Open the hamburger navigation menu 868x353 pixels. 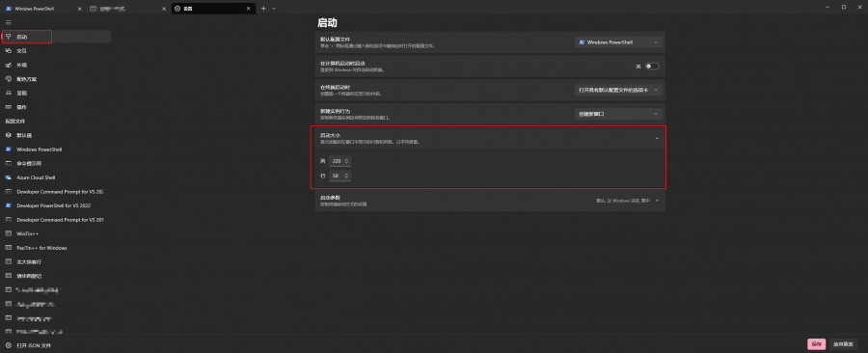(x=9, y=22)
